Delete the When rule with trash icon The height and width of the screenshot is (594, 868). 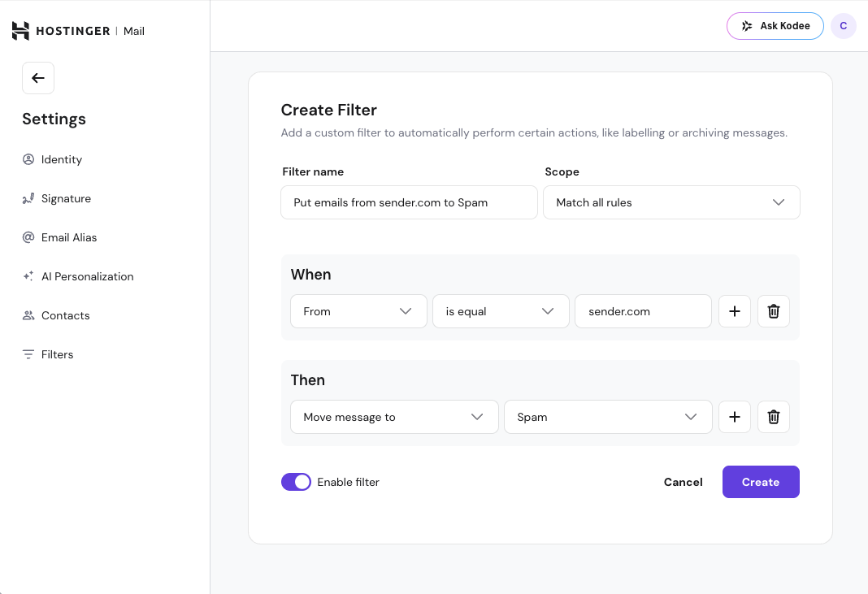click(x=773, y=311)
